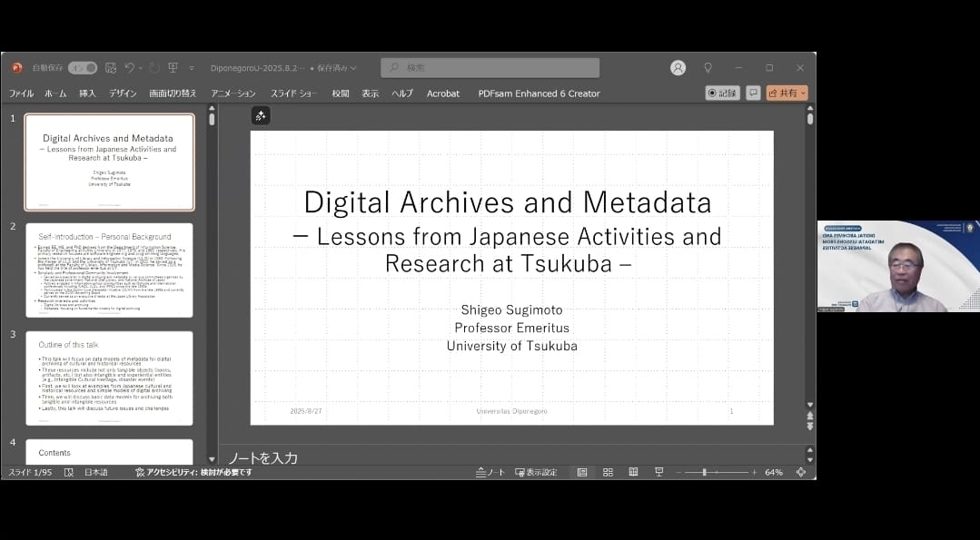
Task: Click into the search box
Action: click(490, 68)
